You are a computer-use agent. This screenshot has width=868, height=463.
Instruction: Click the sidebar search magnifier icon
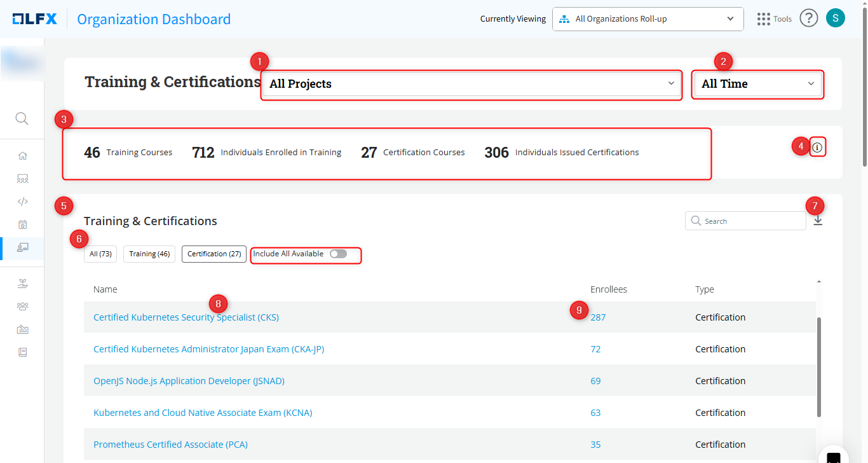coord(22,119)
